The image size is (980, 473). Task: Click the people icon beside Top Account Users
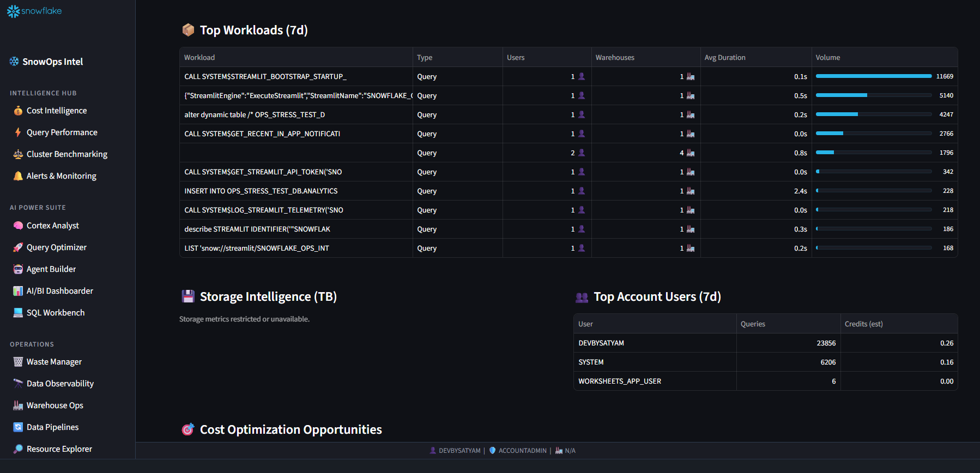click(582, 297)
